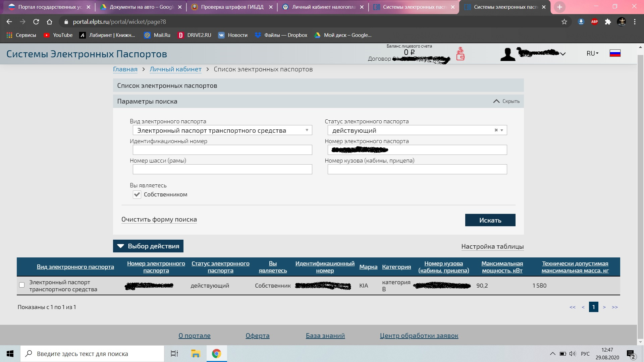Click the Chrome profile avatar in toolbar

coord(622,22)
